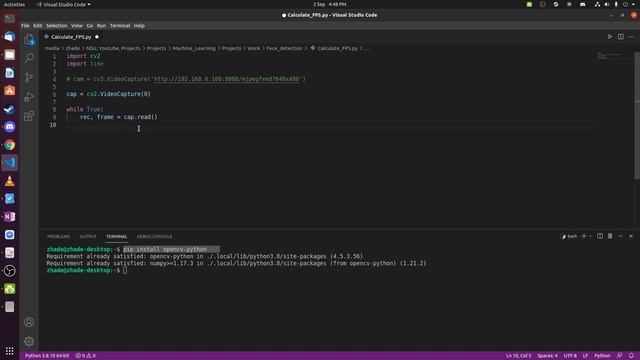Image resolution: width=640 pixels, height=360 pixels.
Task: Open the Source Control view
Action: click(x=29, y=77)
